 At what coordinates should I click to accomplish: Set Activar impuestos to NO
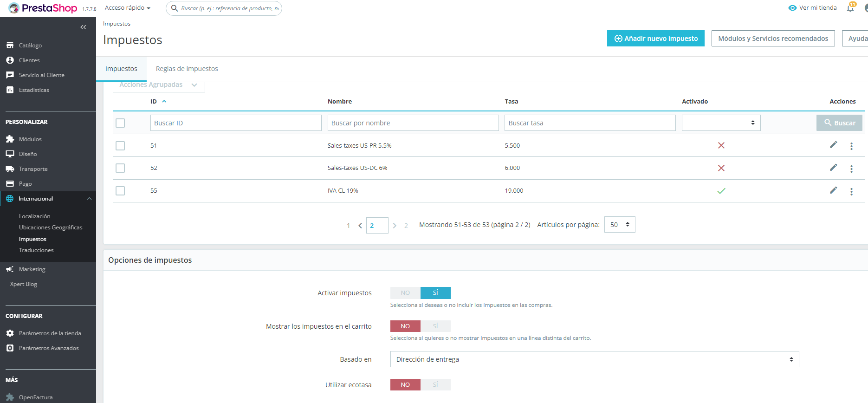[x=405, y=293]
